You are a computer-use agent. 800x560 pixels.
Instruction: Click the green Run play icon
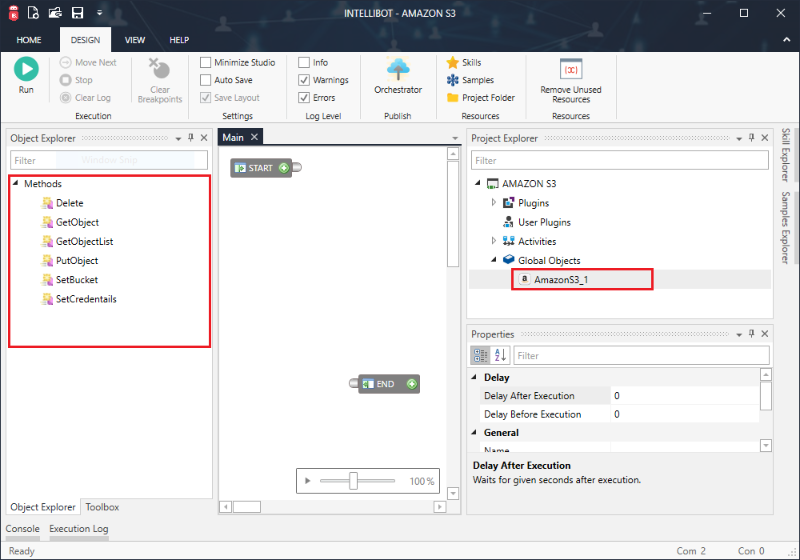pyautogui.click(x=26, y=69)
